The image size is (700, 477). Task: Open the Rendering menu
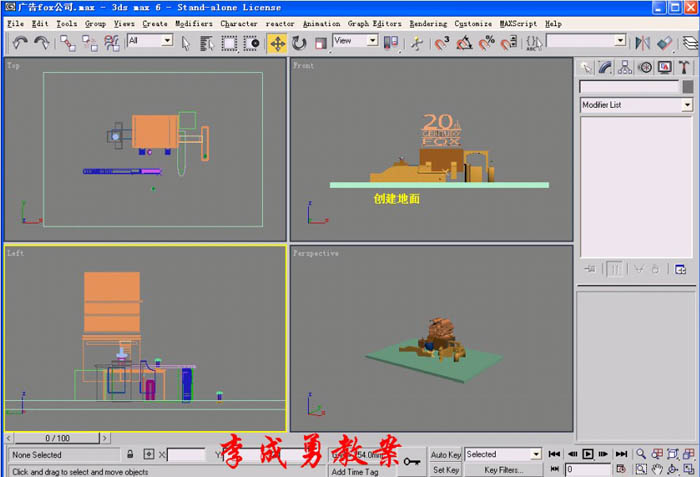click(428, 24)
